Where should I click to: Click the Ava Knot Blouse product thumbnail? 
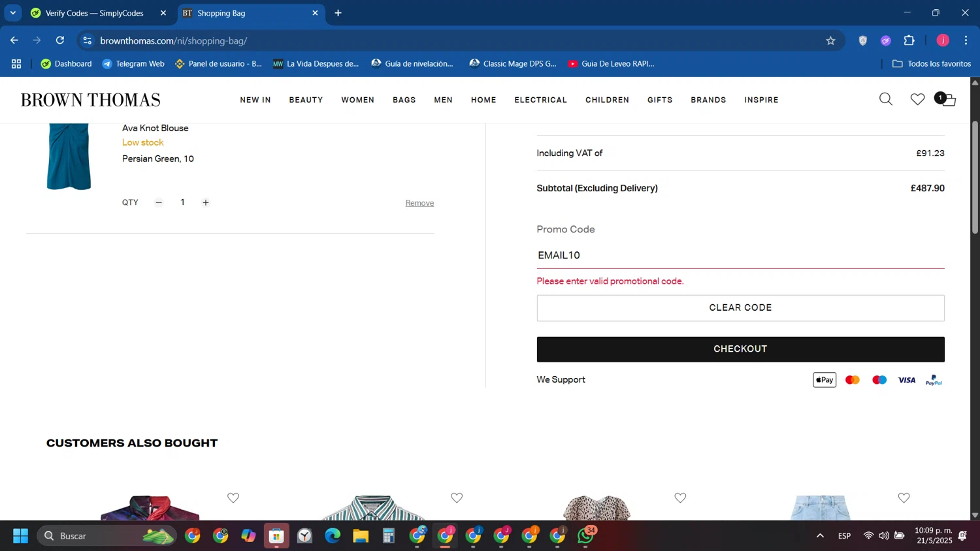click(x=69, y=157)
